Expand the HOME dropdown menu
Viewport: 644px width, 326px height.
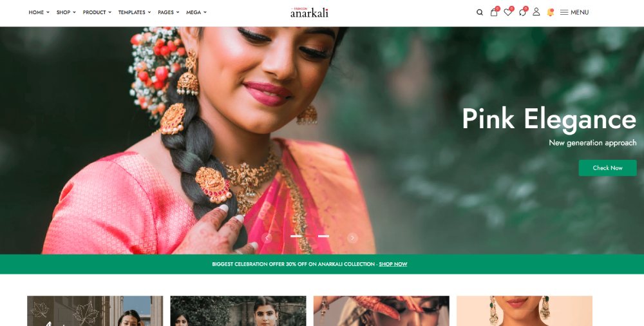[x=39, y=12]
